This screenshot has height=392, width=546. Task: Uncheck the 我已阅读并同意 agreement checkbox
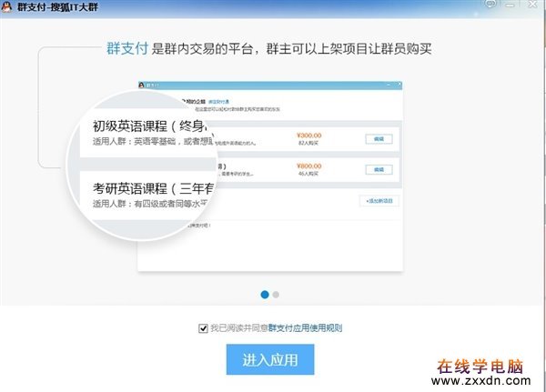203,328
